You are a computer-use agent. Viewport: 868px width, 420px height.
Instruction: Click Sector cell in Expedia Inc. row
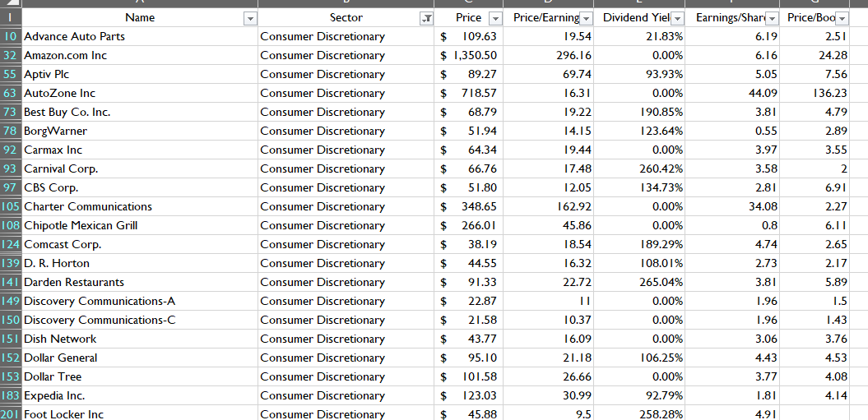tap(346, 395)
